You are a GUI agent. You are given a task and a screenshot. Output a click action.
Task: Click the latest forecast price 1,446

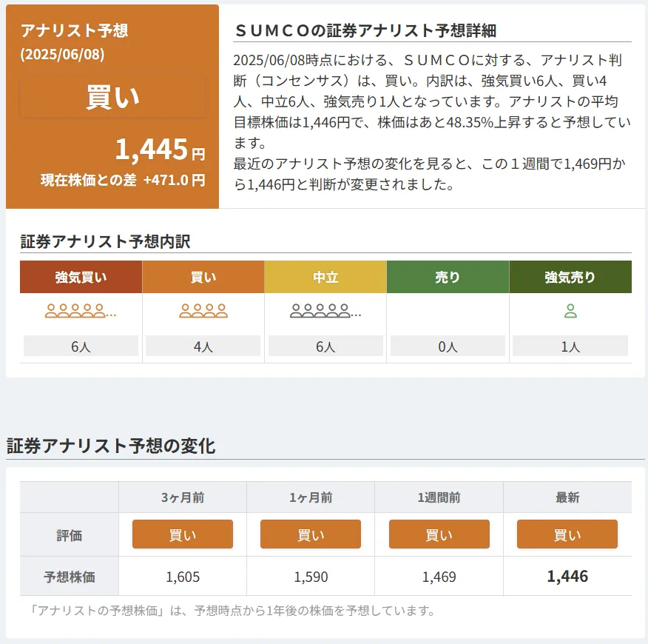567,577
